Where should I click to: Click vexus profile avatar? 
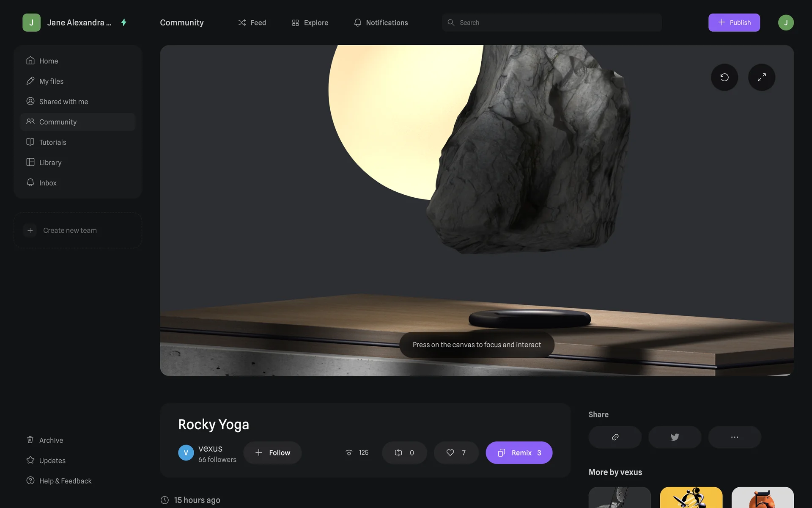point(186,453)
